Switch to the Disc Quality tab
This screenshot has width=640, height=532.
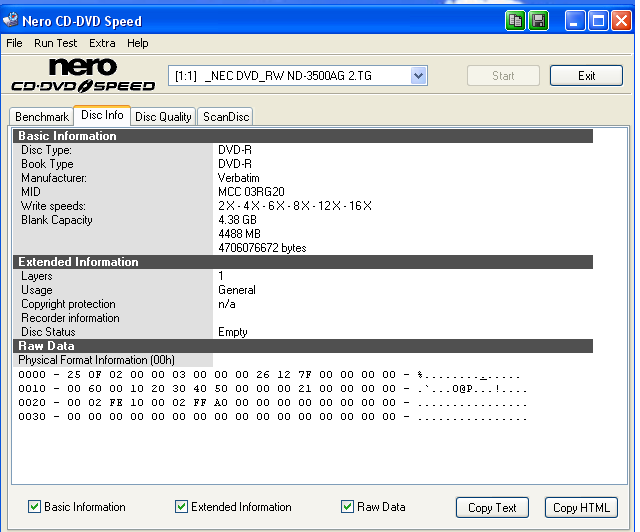pyautogui.click(x=163, y=117)
